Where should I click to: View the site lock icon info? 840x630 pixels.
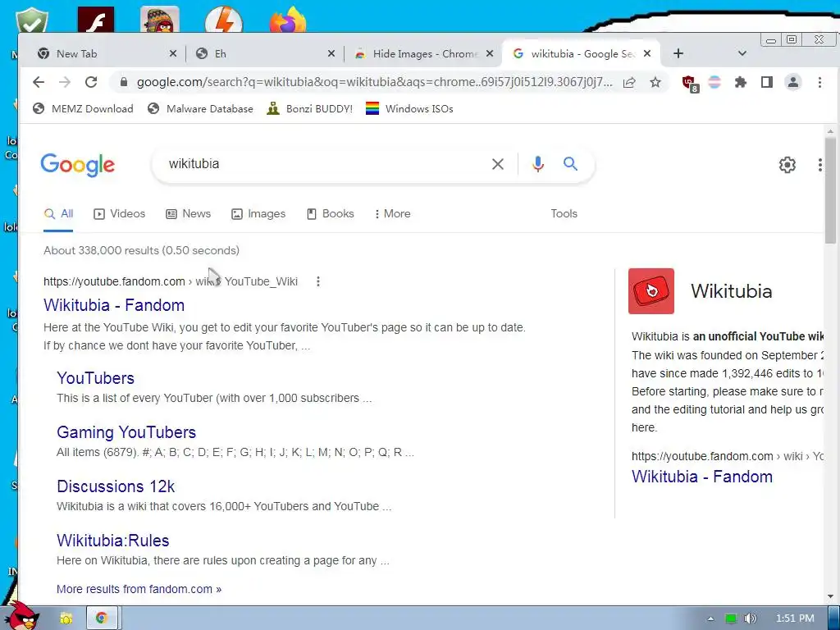point(124,82)
